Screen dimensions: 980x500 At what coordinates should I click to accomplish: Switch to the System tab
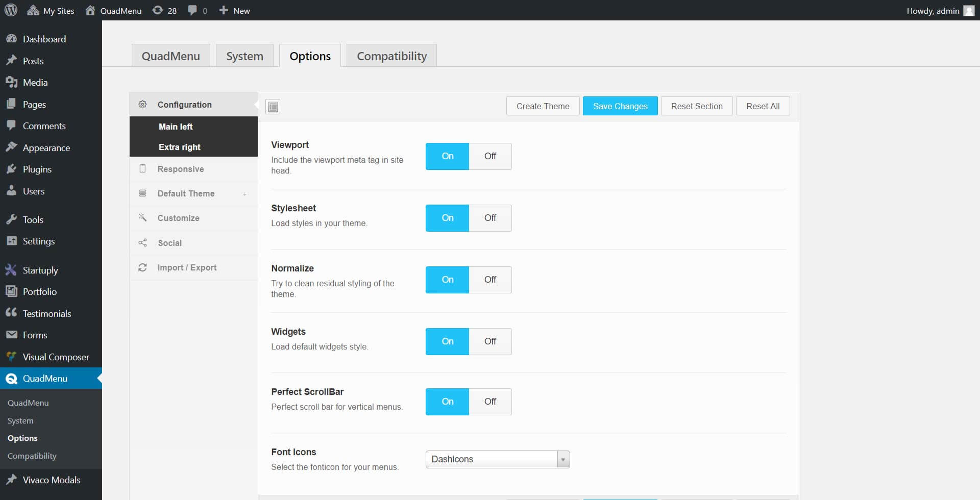coord(244,56)
